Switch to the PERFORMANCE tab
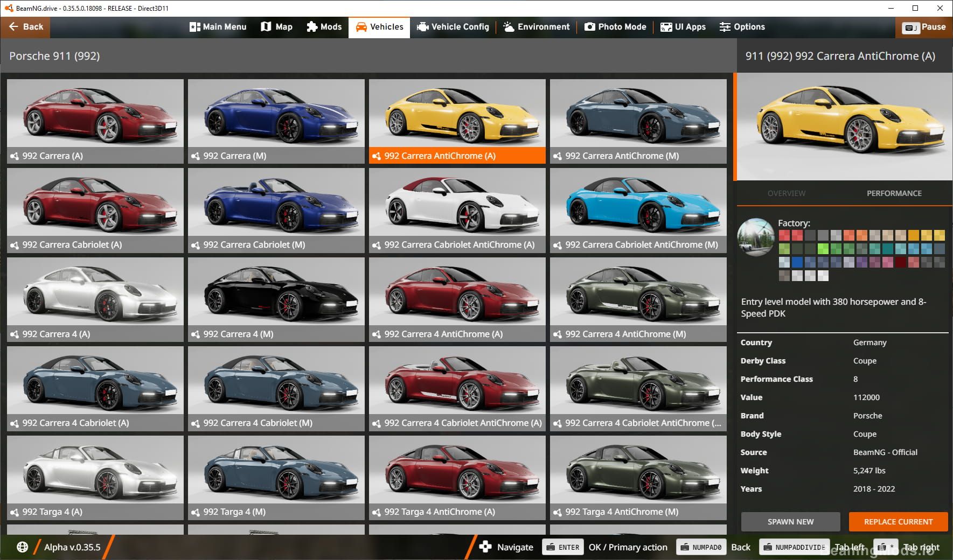The height and width of the screenshot is (560, 953). pos(894,193)
